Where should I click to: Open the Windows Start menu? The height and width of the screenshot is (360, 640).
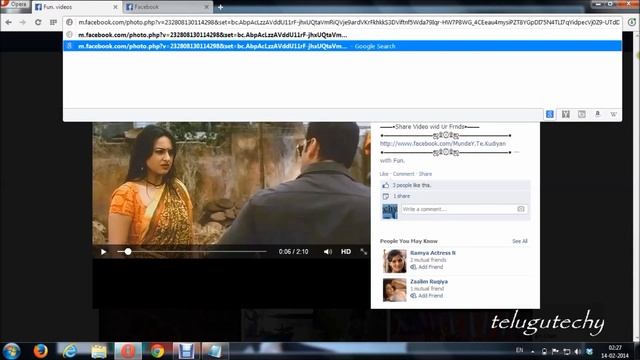(11, 351)
